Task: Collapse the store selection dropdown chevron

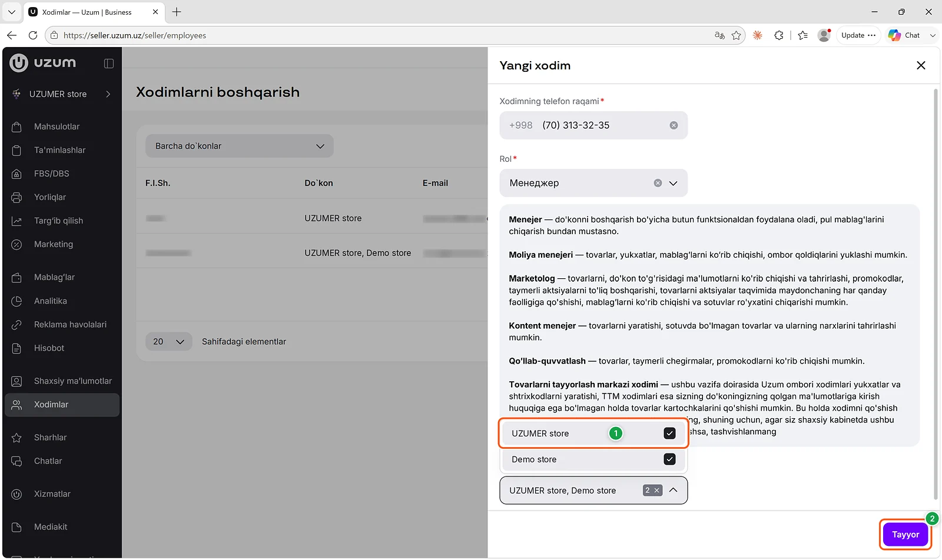Action: tap(674, 491)
